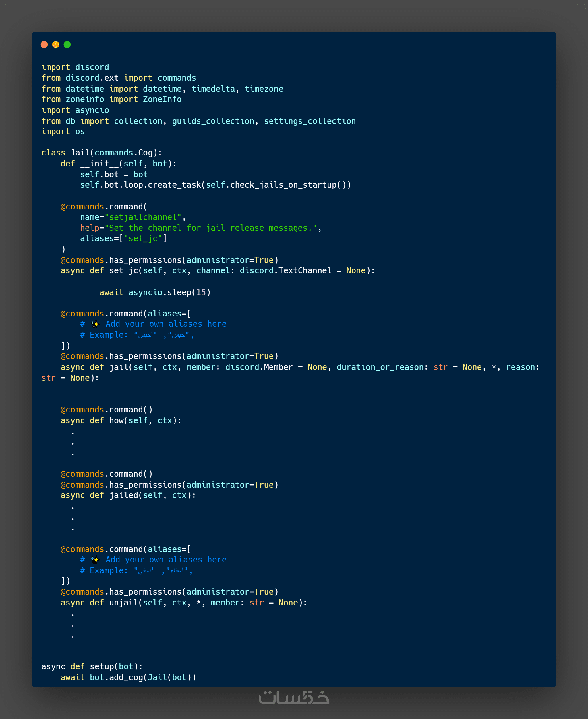Click the await asyncio.sleep(15) statement
The image size is (588, 719).
coord(155,292)
